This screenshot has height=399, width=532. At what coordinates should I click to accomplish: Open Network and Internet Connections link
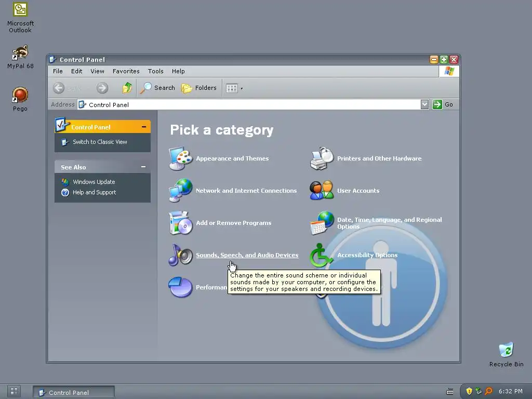point(246,191)
